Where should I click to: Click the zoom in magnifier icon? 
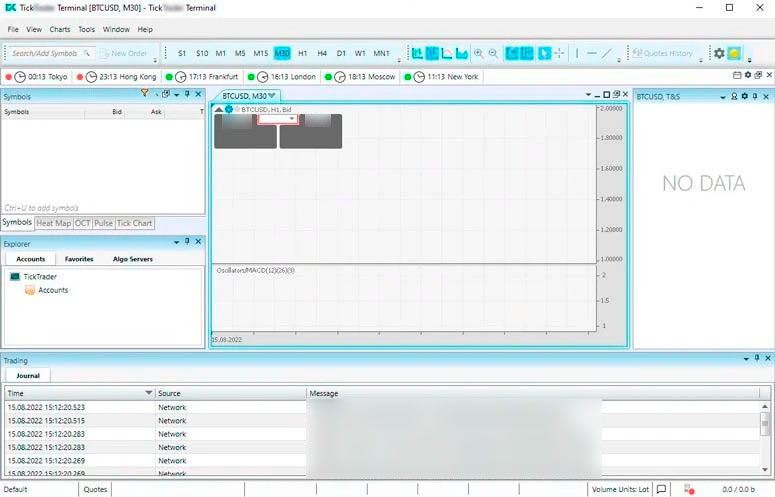(478, 53)
